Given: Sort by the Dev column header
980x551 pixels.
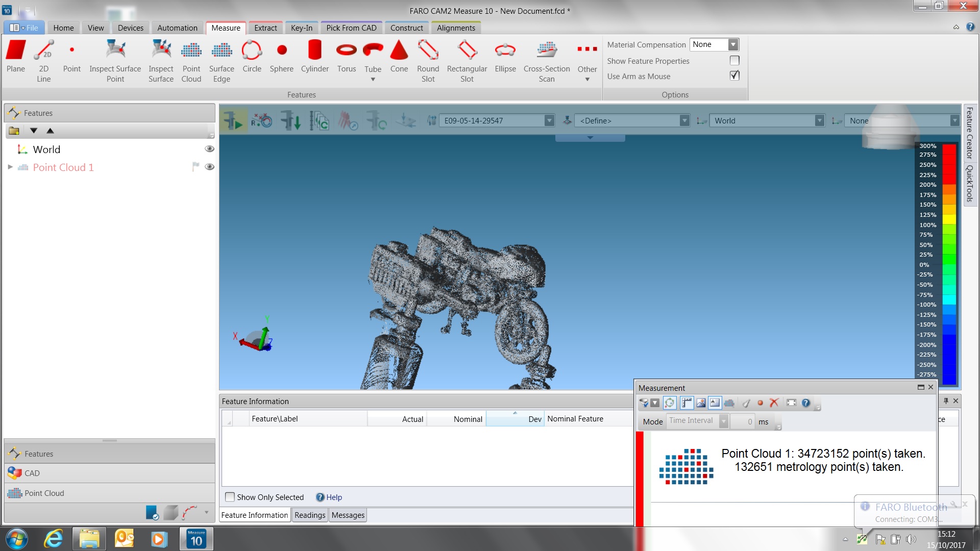Looking at the screenshot, I should click(x=514, y=419).
